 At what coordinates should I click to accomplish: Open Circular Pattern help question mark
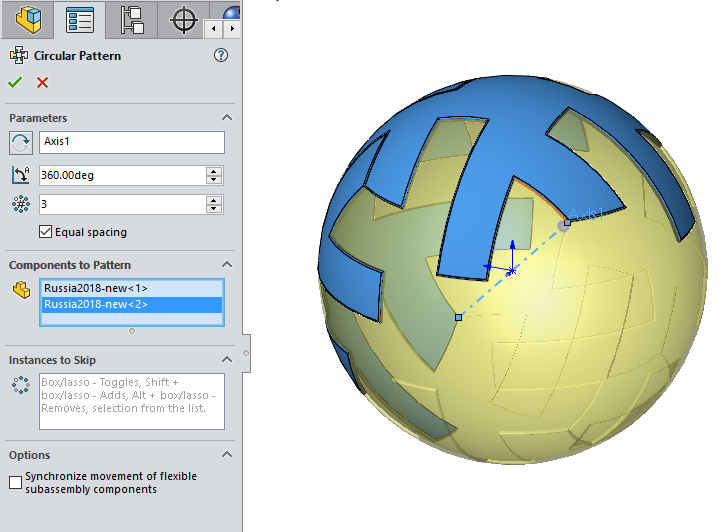221,56
